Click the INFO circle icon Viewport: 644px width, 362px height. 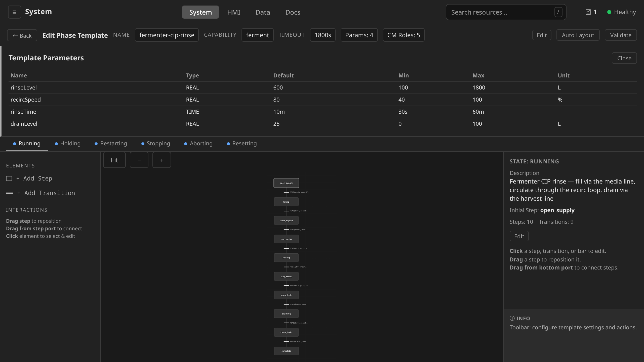pyautogui.click(x=512, y=318)
